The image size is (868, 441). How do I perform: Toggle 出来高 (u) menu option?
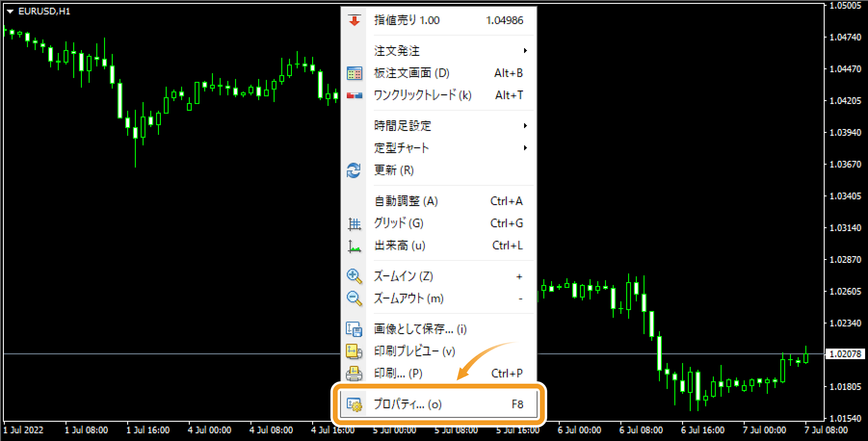tap(439, 246)
